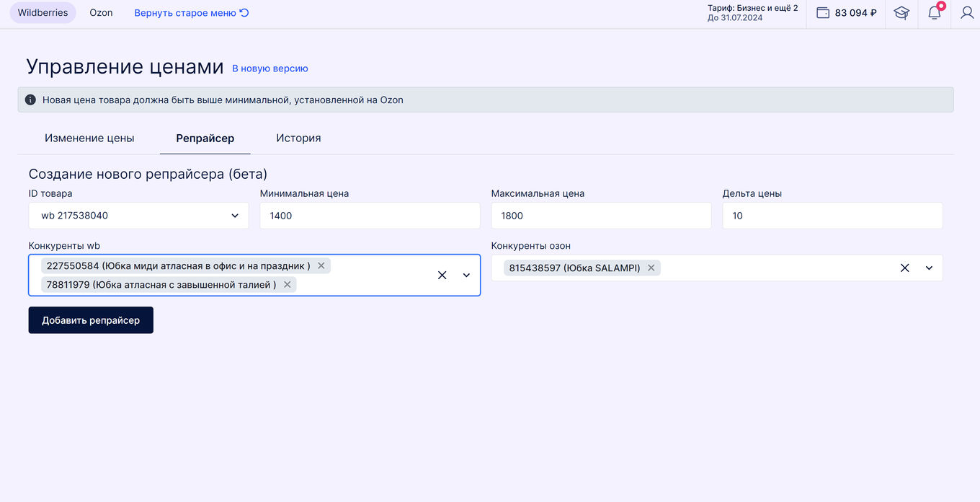The image size is (980, 502).
Task: Click the Минимальная цена input field
Action: tap(370, 216)
